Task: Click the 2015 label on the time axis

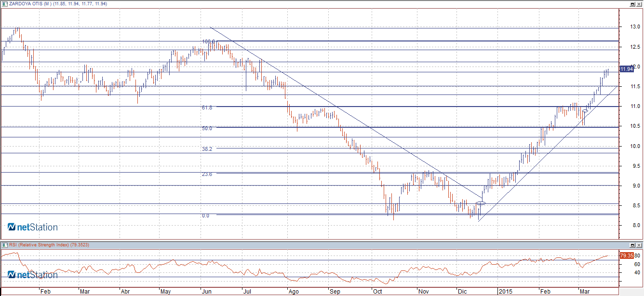Action: click(x=506, y=292)
